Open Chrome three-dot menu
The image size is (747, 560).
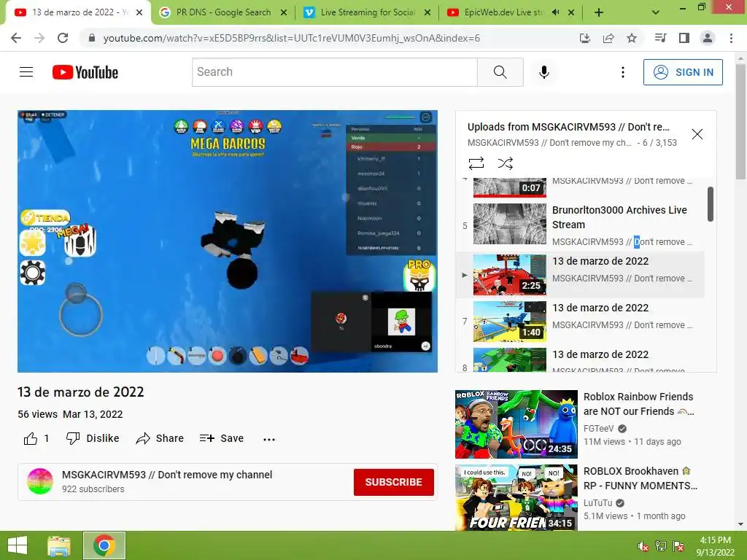[731, 38]
